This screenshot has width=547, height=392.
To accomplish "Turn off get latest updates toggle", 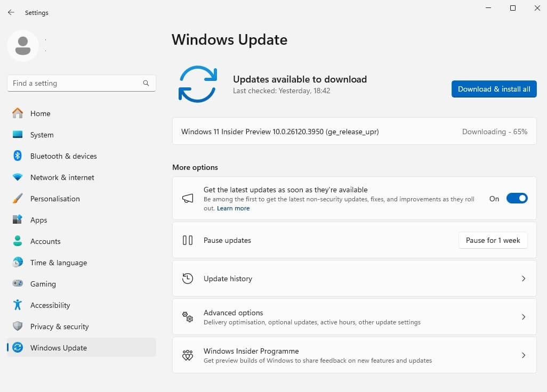I will pos(517,199).
